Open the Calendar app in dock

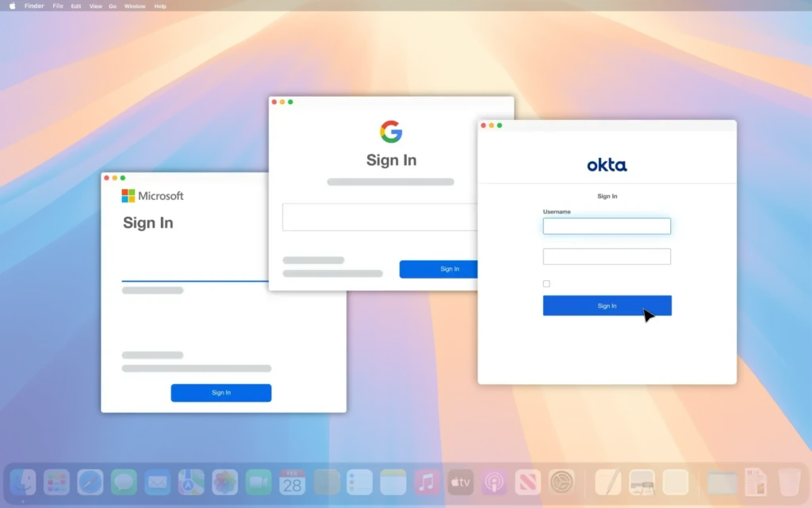[292, 482]
